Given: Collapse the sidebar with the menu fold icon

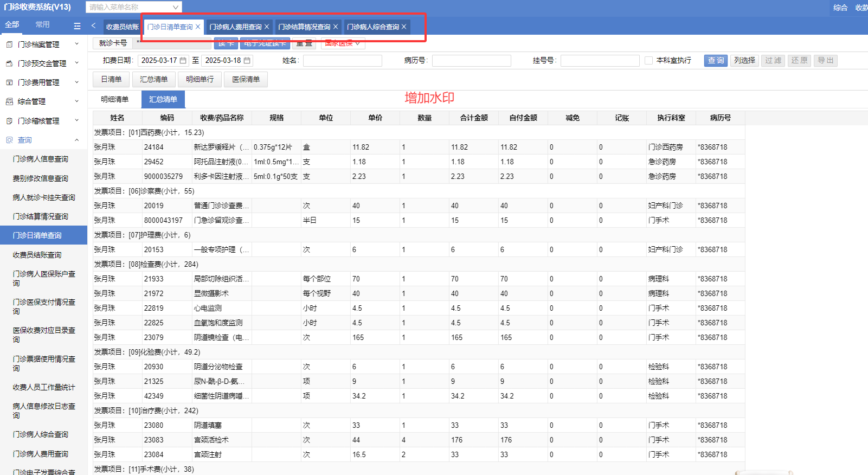Looking at the screenshot, I should coord(77,25).
